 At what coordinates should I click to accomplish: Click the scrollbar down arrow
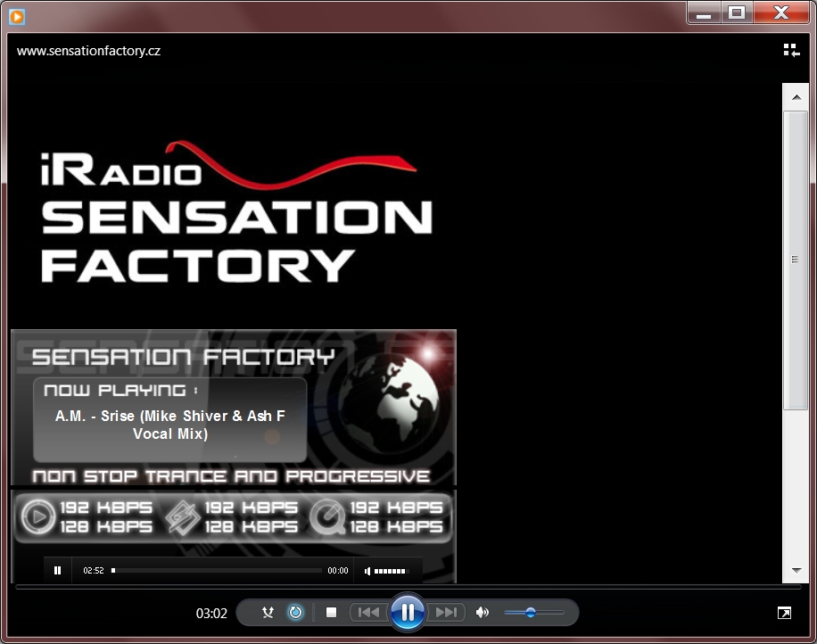click(796, 570)
